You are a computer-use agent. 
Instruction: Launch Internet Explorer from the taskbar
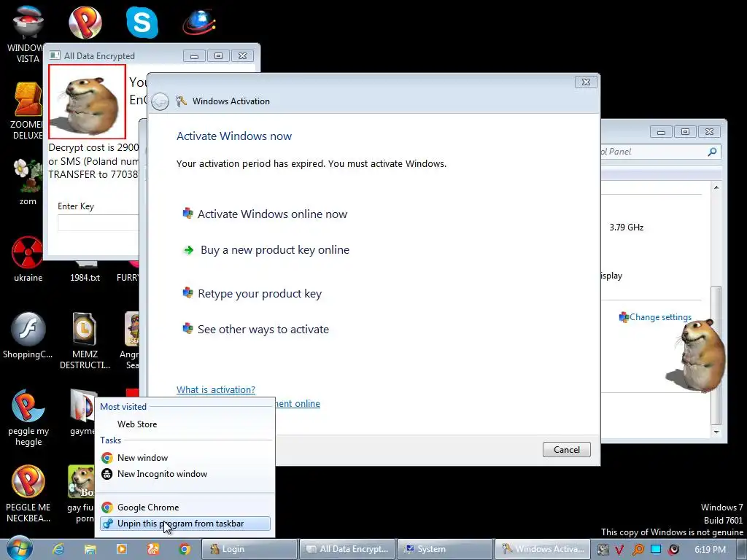pyautogui.click(x=58, y=549)
